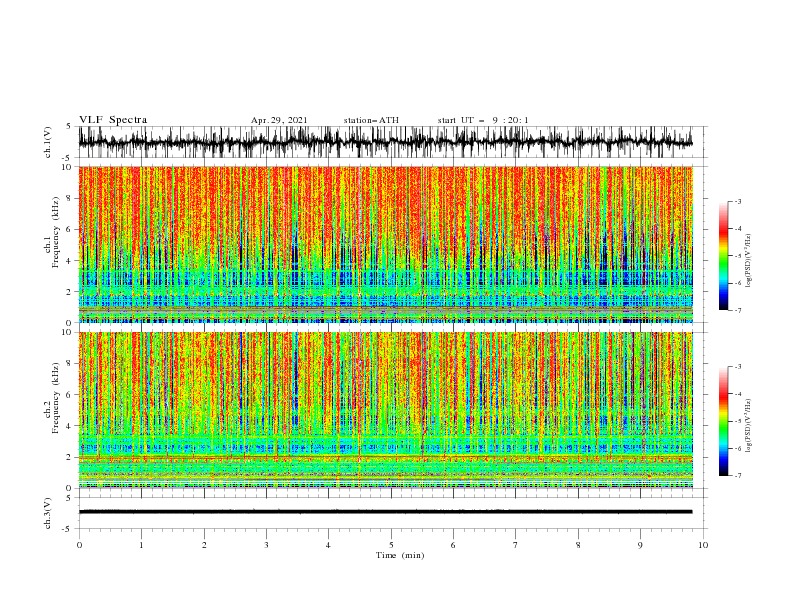The width and height of the screenshot is (792, 612).
Task: Click the "-3" label on ch.1 colorbar
Action: point(738,201)
